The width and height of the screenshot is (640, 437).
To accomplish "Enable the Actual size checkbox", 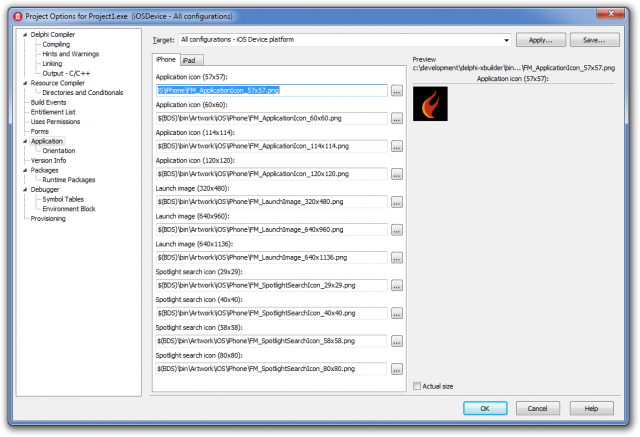I will [x=417, y=386].
